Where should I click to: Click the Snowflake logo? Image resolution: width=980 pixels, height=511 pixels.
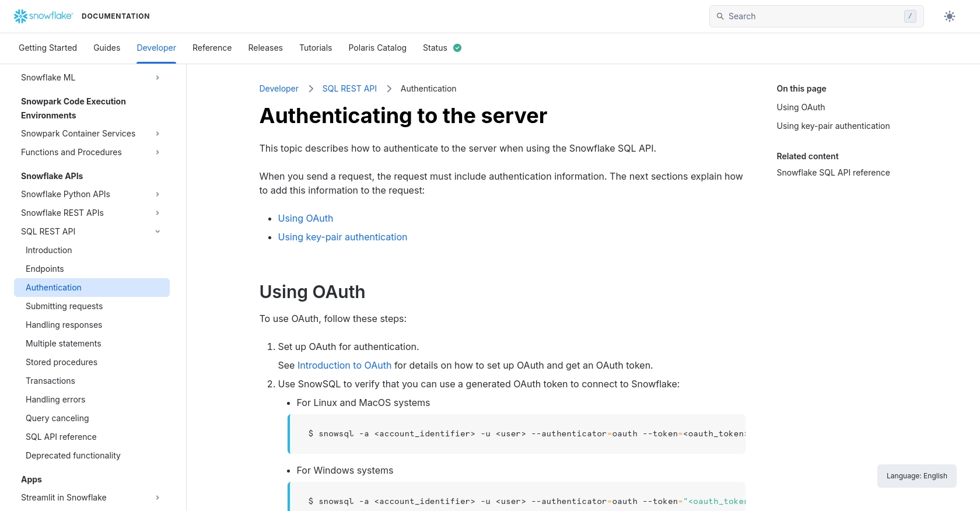click(x=43, y=16)
